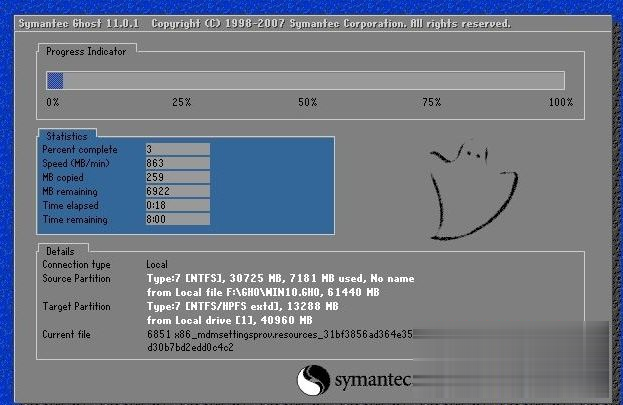Click the Time elapsed label
This screenshot has height=405, width=623.
click(70, 205)
